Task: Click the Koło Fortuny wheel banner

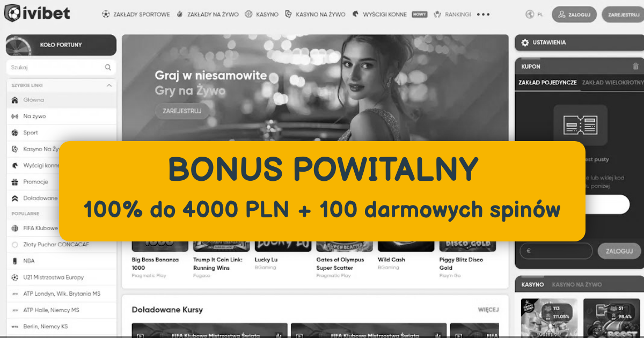Action: pos(61,45)
